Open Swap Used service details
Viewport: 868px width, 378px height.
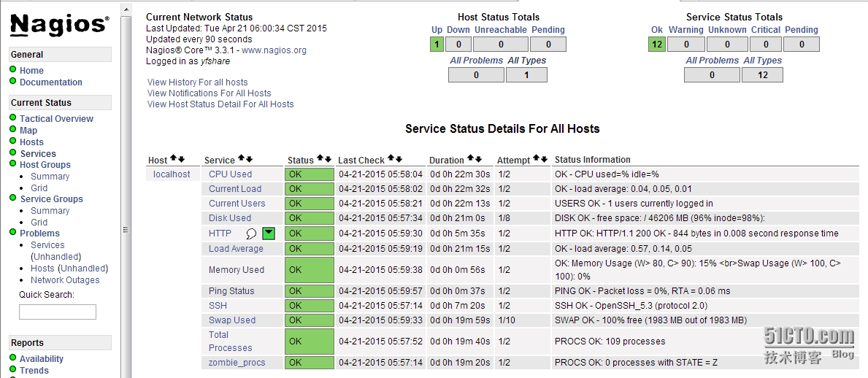tap(232, 320)
